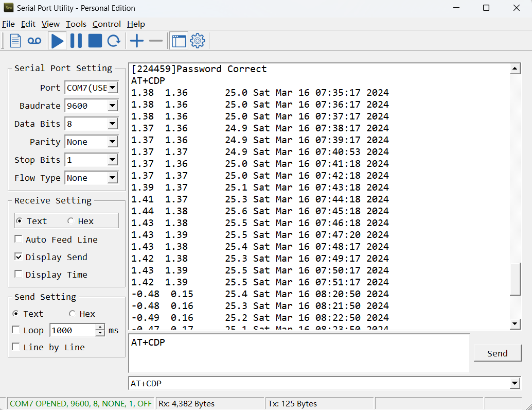
Task: Click the new document toolbar icon
Action: point(15,41)
